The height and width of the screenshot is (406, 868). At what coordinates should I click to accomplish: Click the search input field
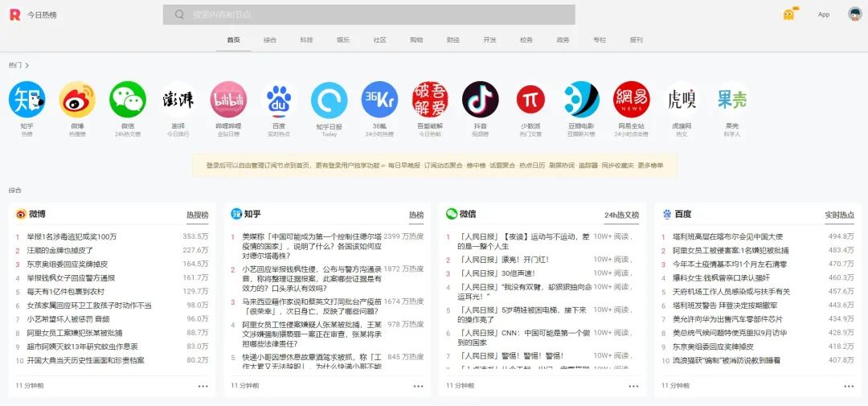pyautogui.click(x=369, y=15)
